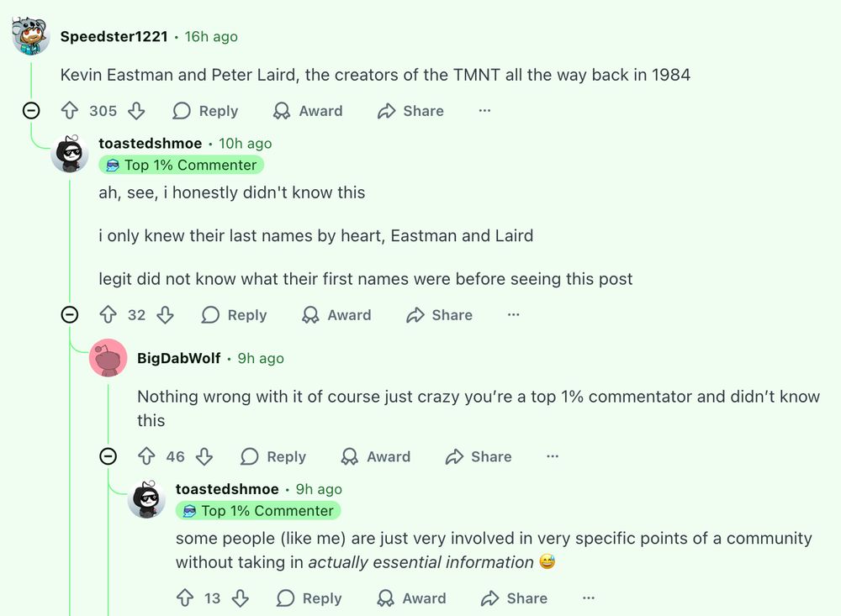This screenshot has width=841, height=616.
Task: Click the Top 1% Commenter badge
Action: pos(182,165)
